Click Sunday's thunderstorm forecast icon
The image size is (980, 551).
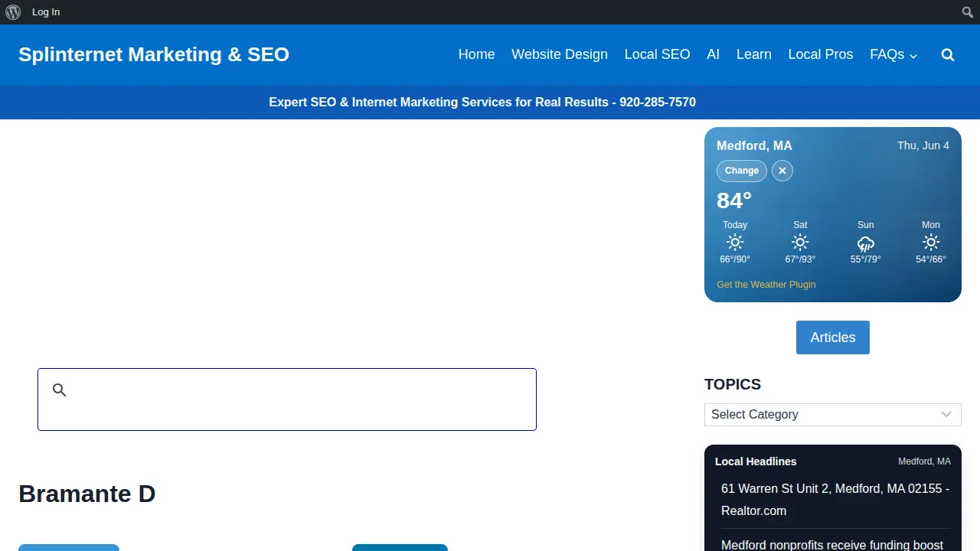click(x=866, y=243)
